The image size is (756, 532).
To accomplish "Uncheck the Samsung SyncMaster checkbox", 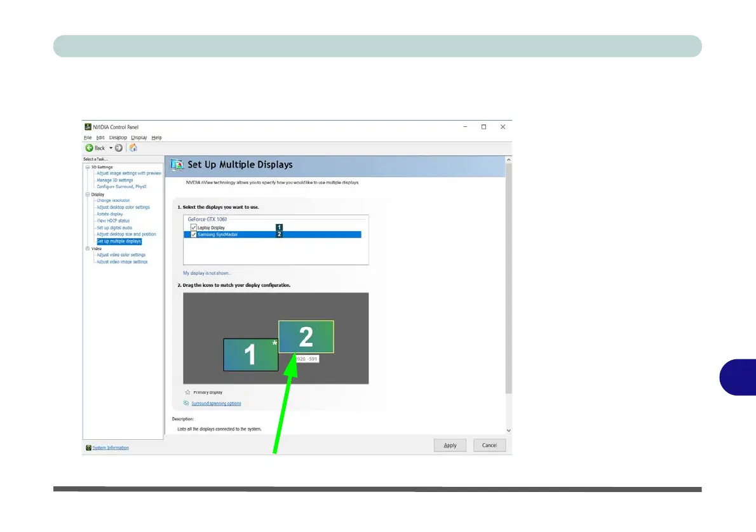I will (x=193, y=235).
